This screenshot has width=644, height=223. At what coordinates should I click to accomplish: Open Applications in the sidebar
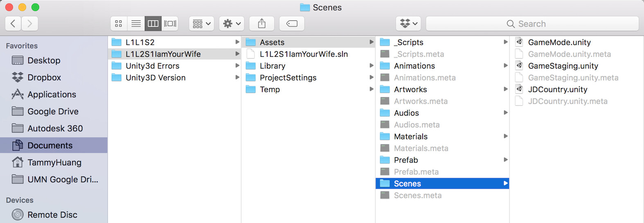click(52, 95)
